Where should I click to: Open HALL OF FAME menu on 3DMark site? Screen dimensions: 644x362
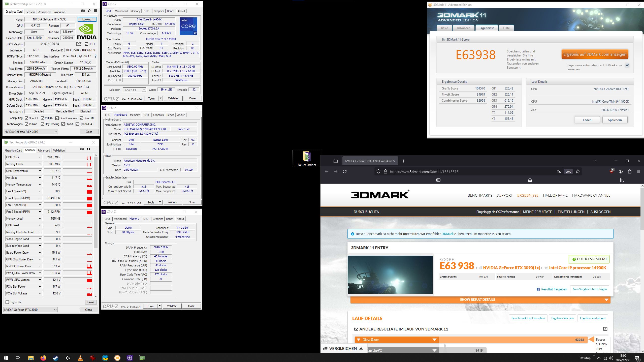(555, 195)
